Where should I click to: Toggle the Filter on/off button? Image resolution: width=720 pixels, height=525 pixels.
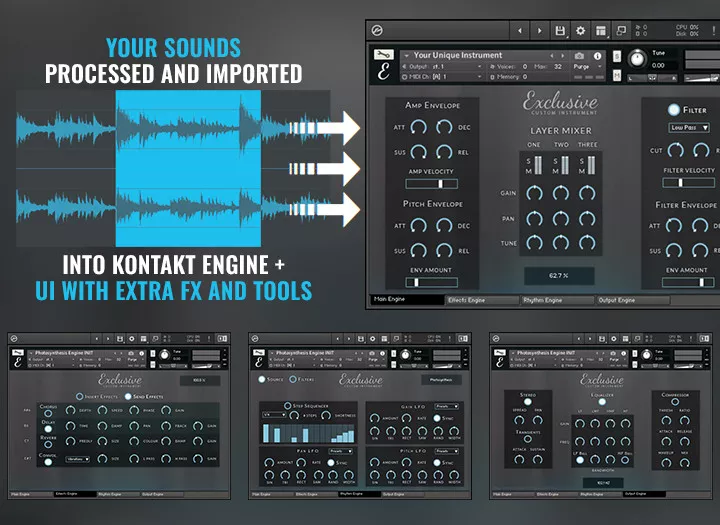(x=674, y=109)
